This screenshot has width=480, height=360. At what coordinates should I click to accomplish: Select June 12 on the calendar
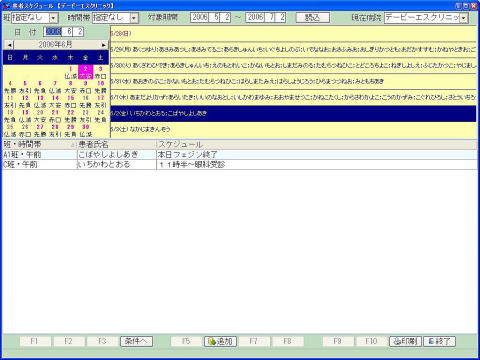(x=25, y=101)
